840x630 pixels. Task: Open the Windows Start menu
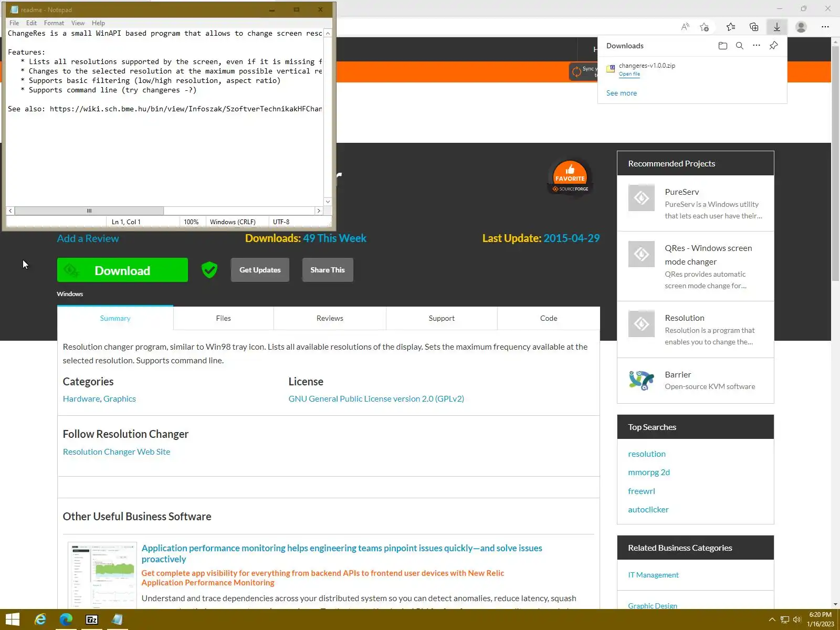13,619
